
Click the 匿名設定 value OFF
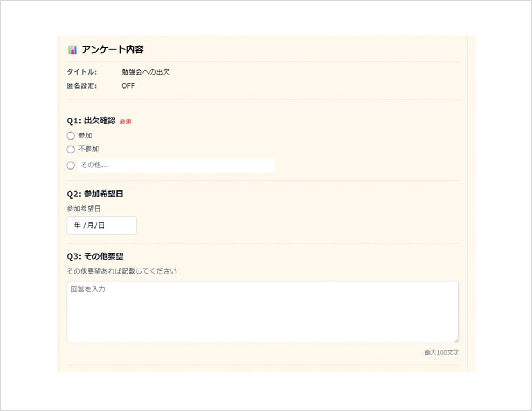click(128, 86)
